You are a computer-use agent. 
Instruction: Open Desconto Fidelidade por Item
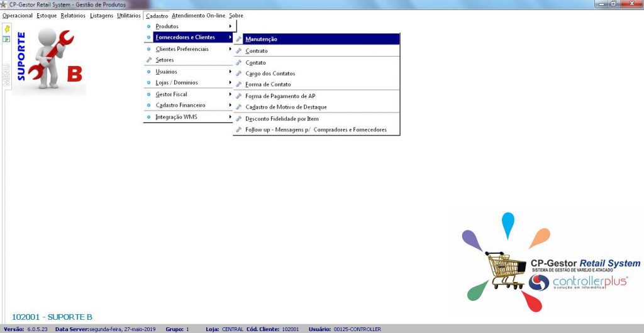(x=316, y=119)
